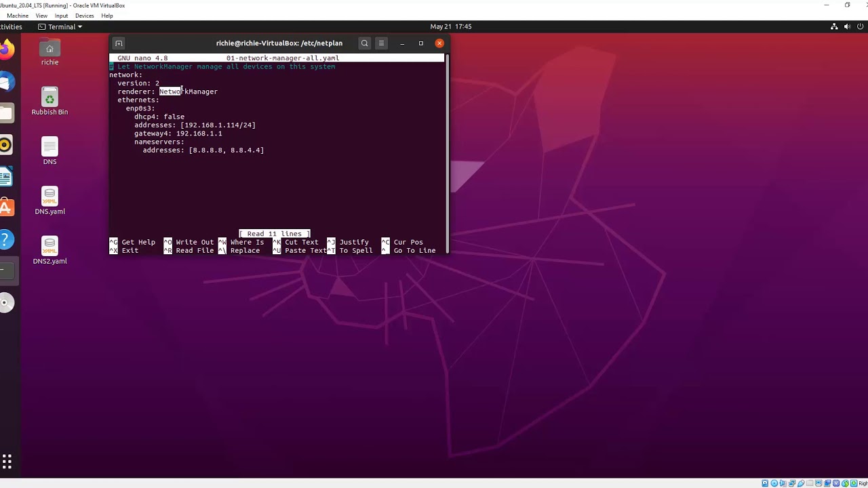Click nano 'Go To Line' shortcut label

(415, 251)
